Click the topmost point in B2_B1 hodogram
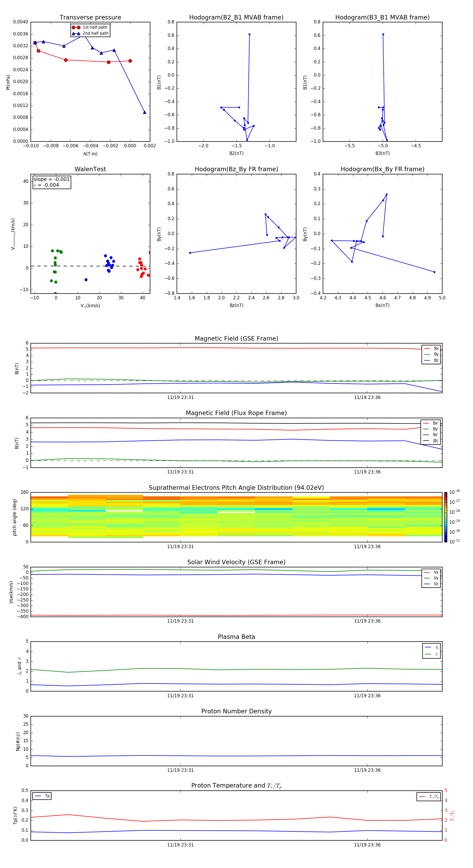Image resolution: width=473 pixels, height=868 pixels. point(249,34)
